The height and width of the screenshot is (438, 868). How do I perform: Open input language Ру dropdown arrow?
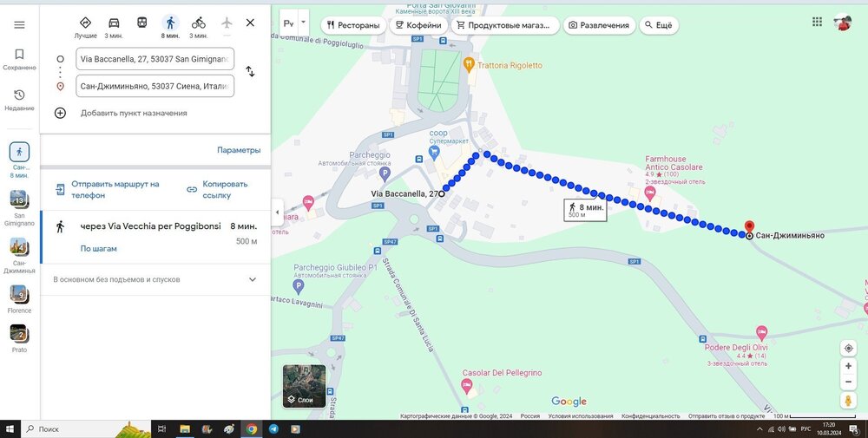click(x=303, y=23)
